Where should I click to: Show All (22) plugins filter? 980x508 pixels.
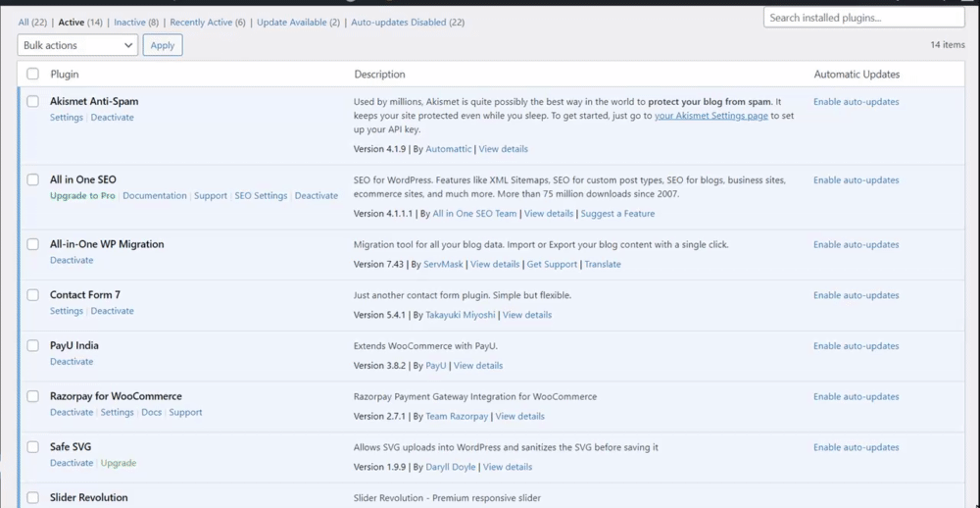click(32, 23)
